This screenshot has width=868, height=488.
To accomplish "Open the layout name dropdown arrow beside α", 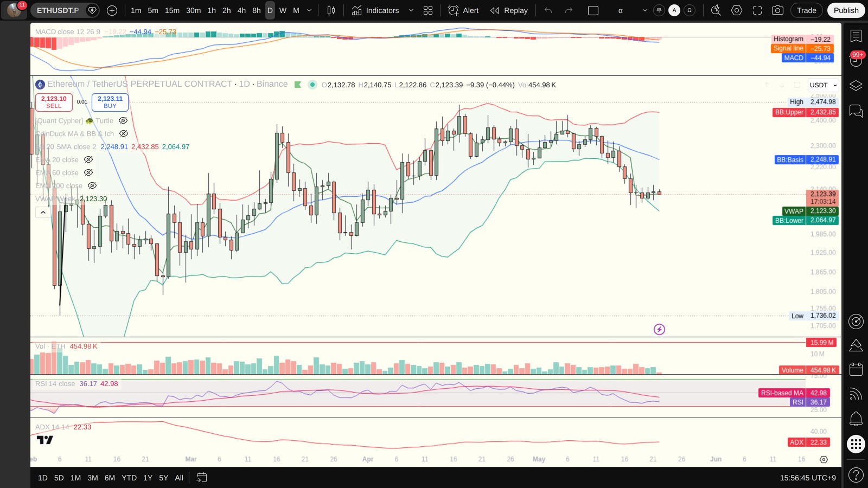I will click(644, 10).
